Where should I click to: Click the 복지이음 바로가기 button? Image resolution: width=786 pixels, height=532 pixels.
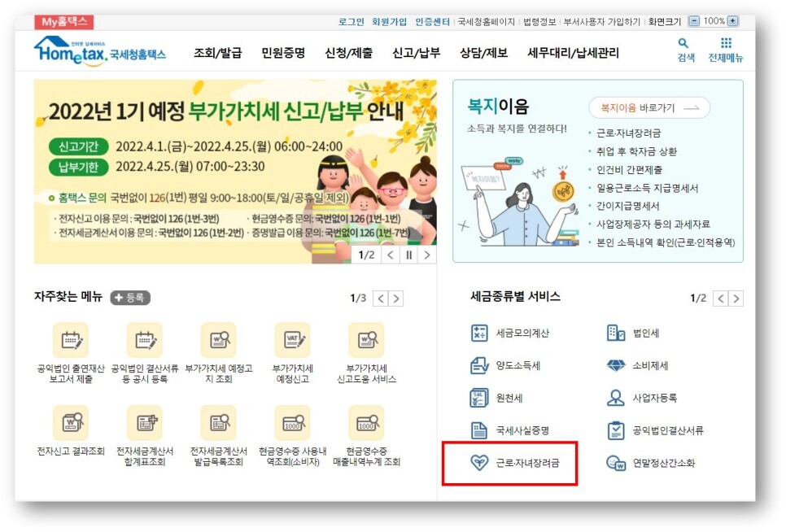[649, 107]
